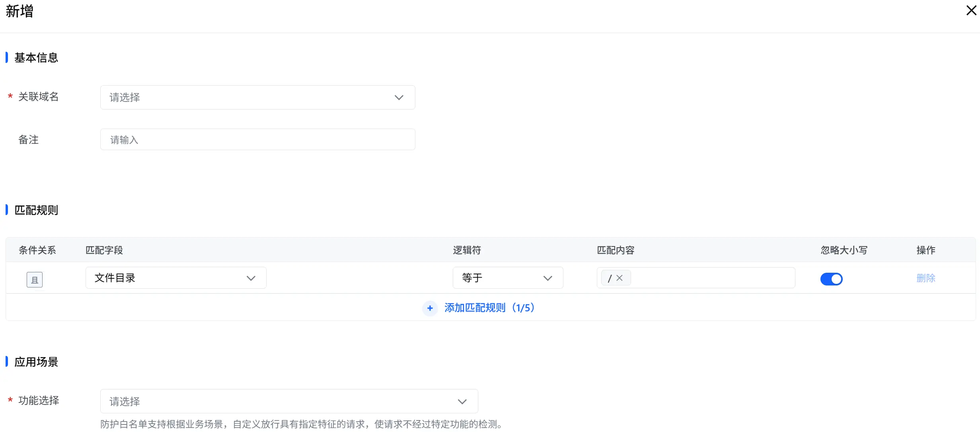The width and height of the screenshot is (980, 432).
Task: Click the 忽略大小写 column header
Action: click(844, 250)
